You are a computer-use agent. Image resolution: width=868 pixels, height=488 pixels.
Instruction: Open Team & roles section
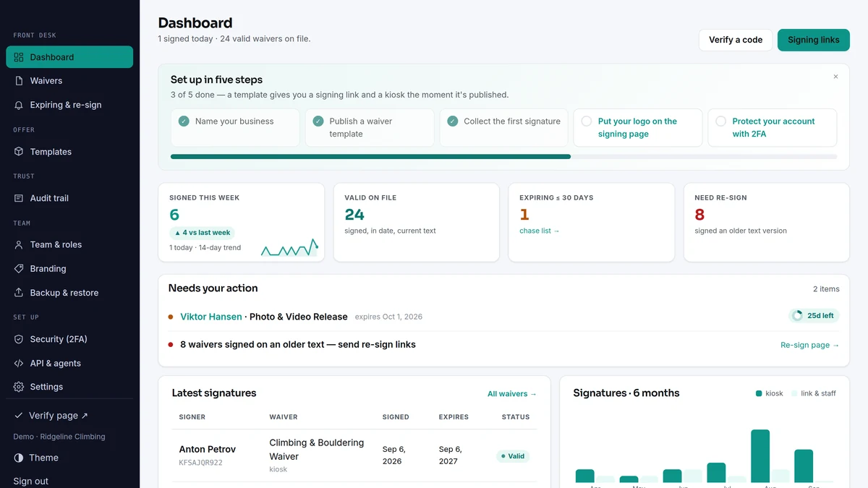pyautogui.click(x=69, y=244)
